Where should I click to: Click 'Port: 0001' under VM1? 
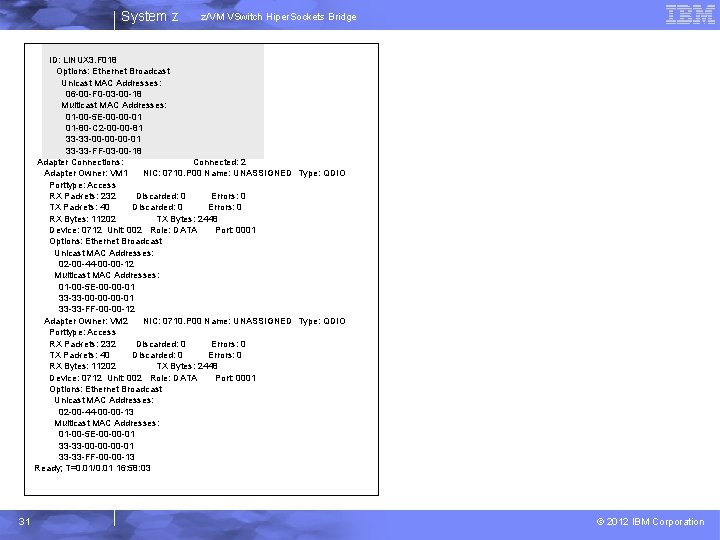coord(236,230)
